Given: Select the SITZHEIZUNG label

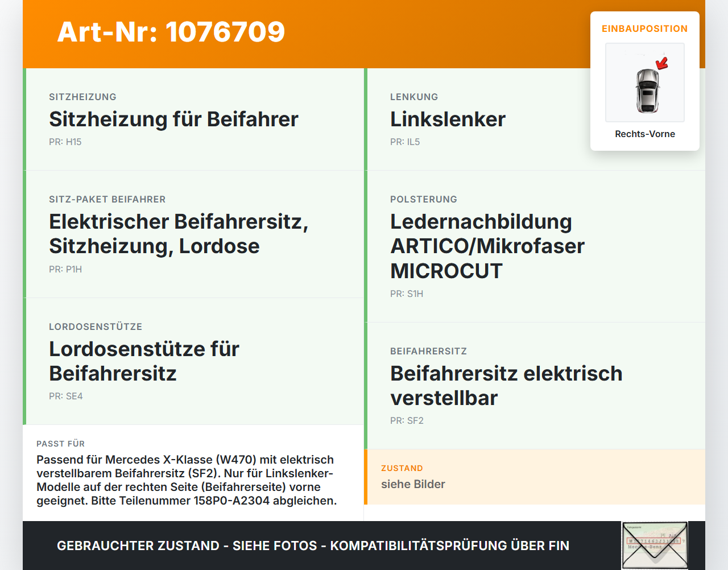Looking at the screenshot, I should point(82,97).
